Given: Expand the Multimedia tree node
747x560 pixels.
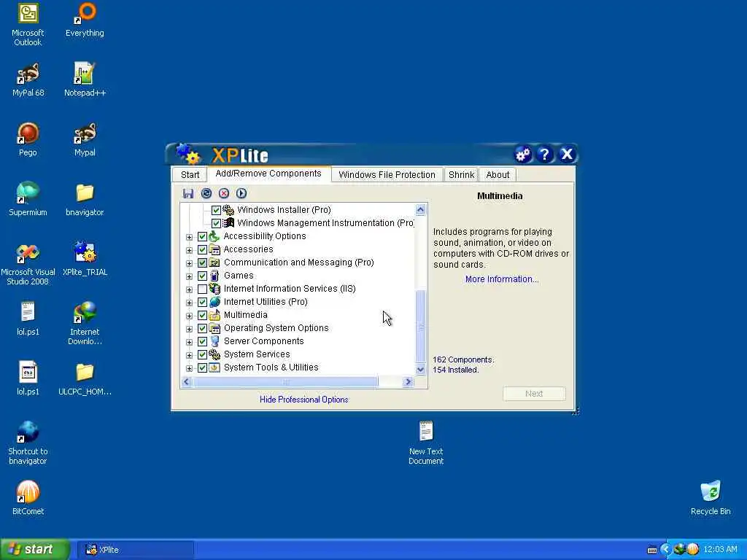Looking at the screenshot, I should click(189, 316).
